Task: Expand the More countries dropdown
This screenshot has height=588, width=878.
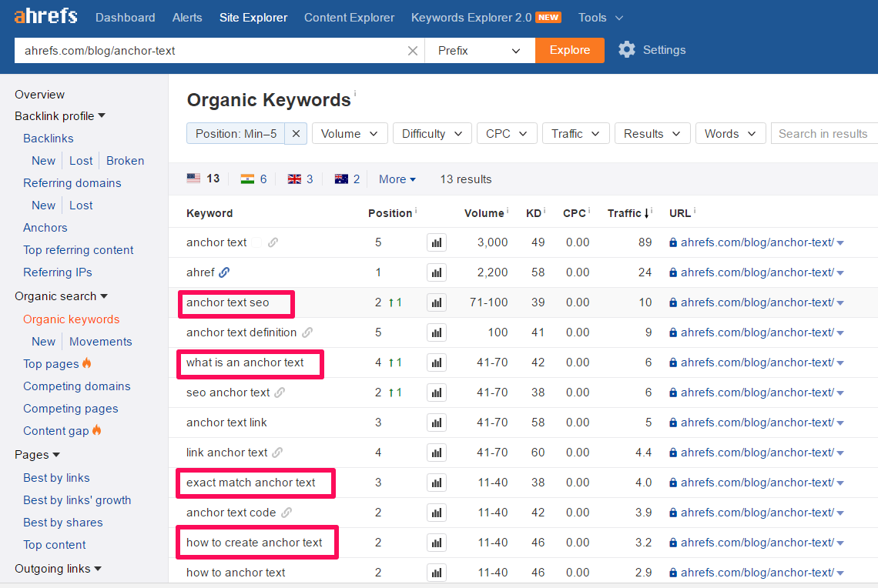Action: click(x=397, y=179)
